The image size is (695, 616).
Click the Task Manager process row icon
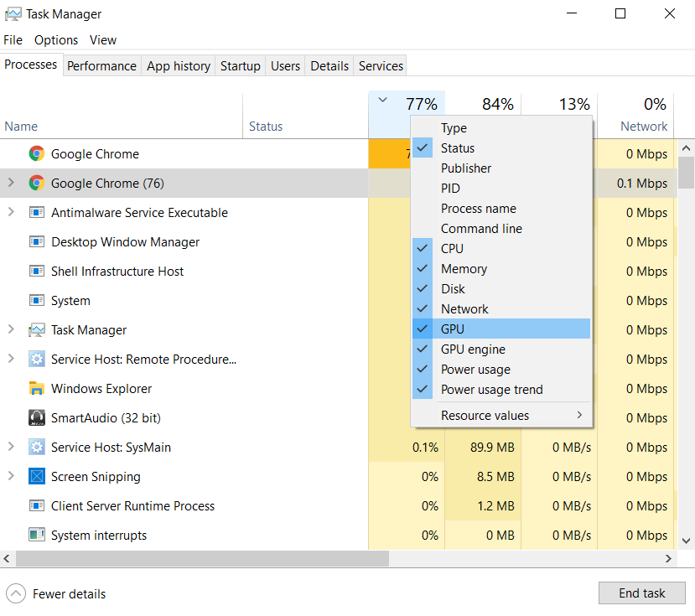(x=36, y=330)
